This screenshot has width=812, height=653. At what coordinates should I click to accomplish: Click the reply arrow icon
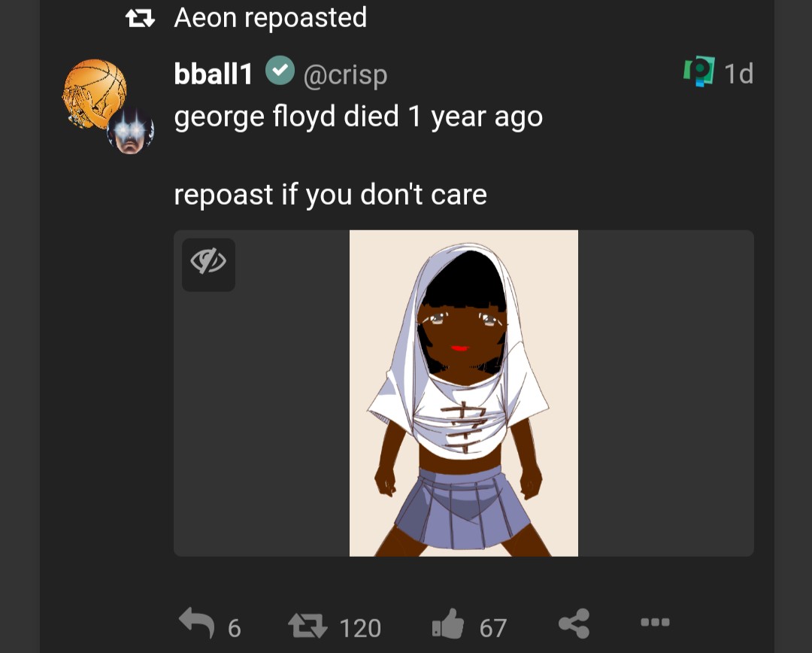(x=197, y=624)
